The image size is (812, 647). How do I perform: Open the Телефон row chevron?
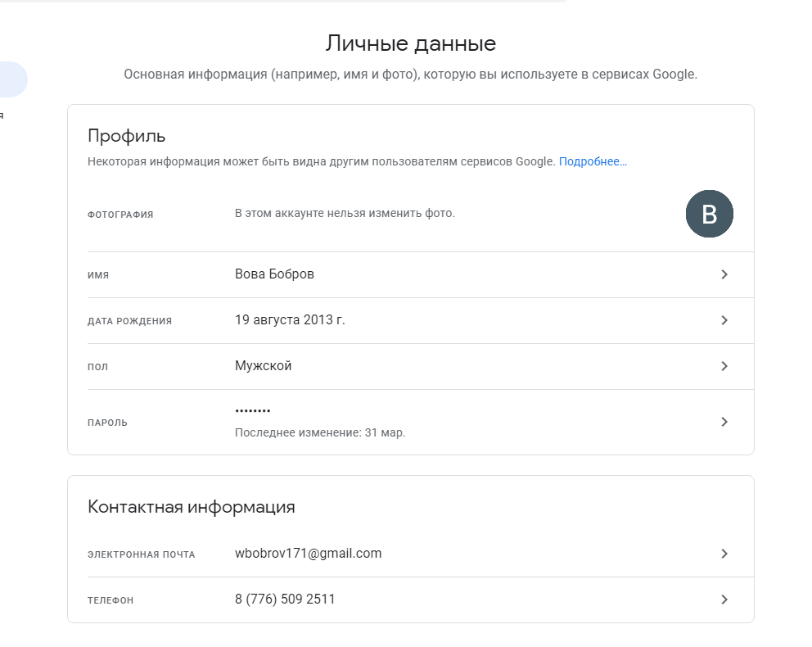724,599
